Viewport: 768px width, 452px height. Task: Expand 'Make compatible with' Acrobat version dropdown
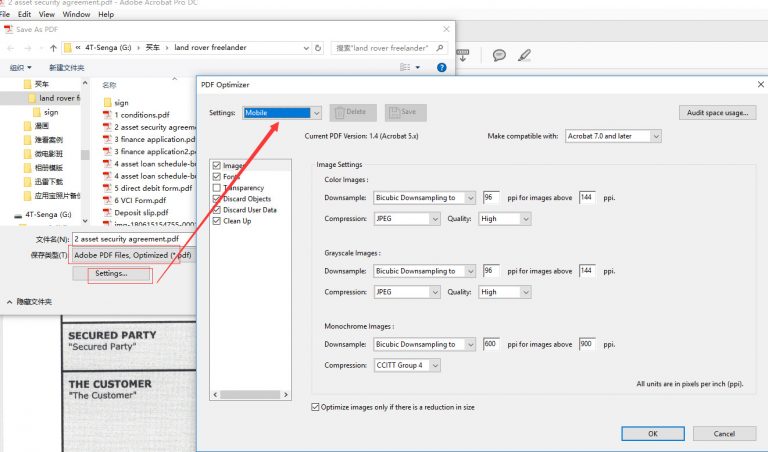[612, 135]
